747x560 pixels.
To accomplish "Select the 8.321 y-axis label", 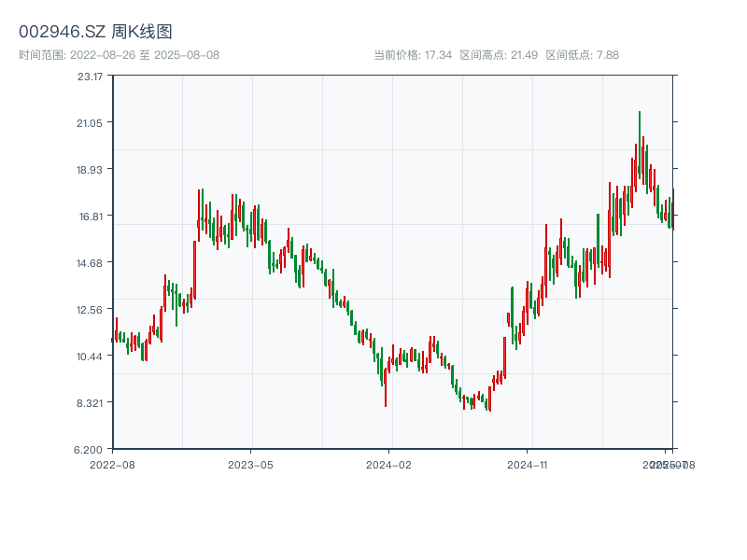I will [90, 403].
